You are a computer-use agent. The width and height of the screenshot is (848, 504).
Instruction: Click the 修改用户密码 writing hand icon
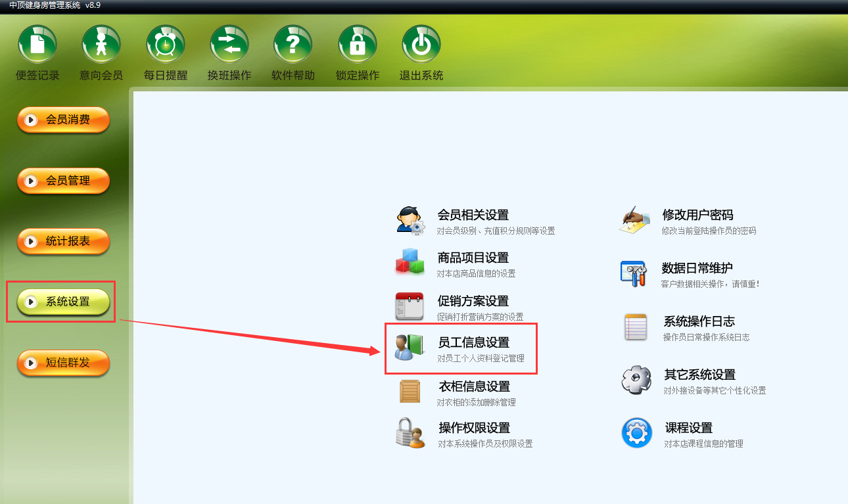coord(635,220)
